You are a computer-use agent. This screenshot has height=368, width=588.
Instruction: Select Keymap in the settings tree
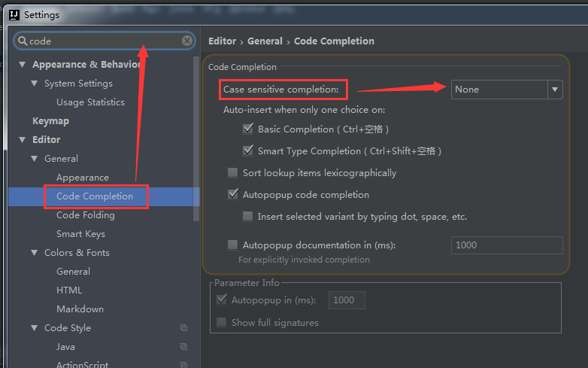50,121
